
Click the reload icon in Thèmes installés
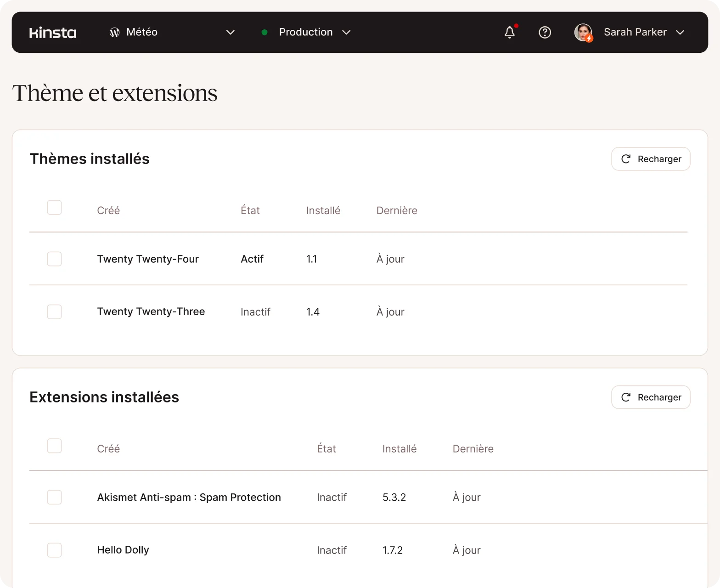pyautogui.click(x=625, y=159)
